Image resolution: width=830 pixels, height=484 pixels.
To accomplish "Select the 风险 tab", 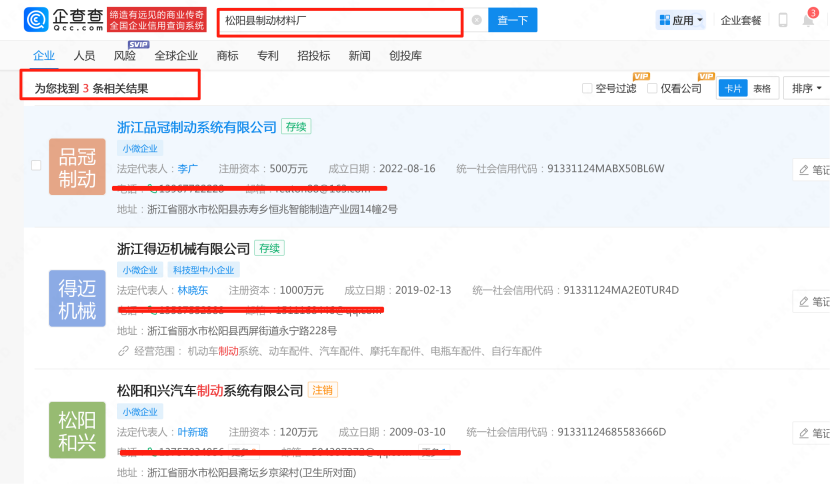I will 125,56.
